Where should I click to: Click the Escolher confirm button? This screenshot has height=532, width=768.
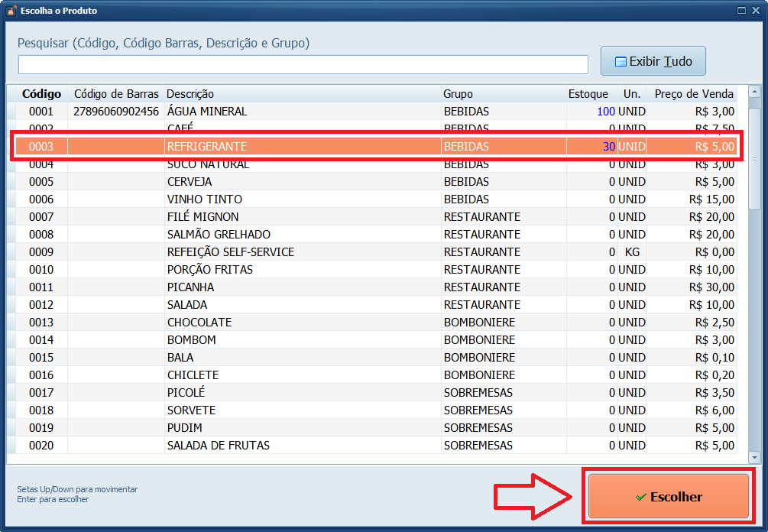click(668, 497)
